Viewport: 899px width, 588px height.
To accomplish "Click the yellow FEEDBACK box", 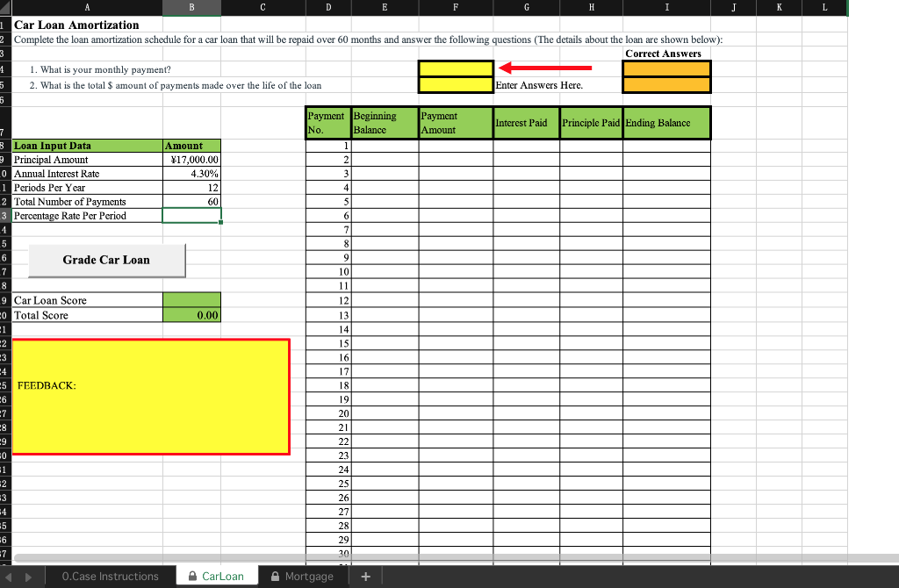I will 151,397.
